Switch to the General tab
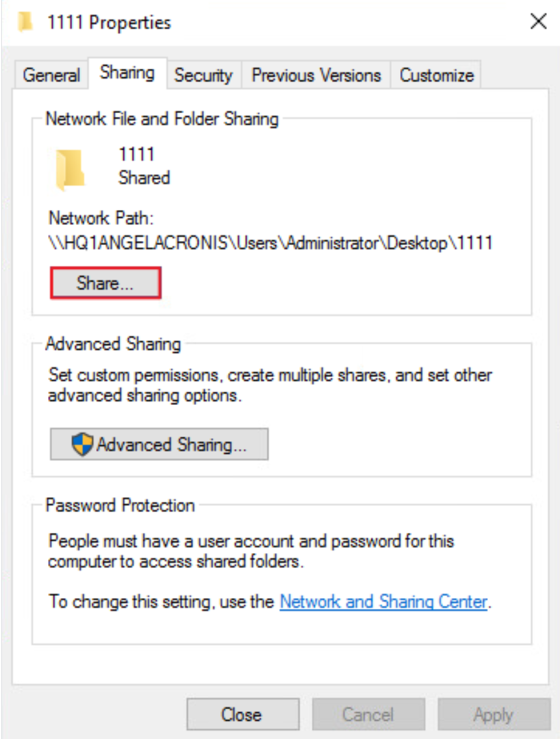Screen dimensions: 560x739 [x=51, y=75]
